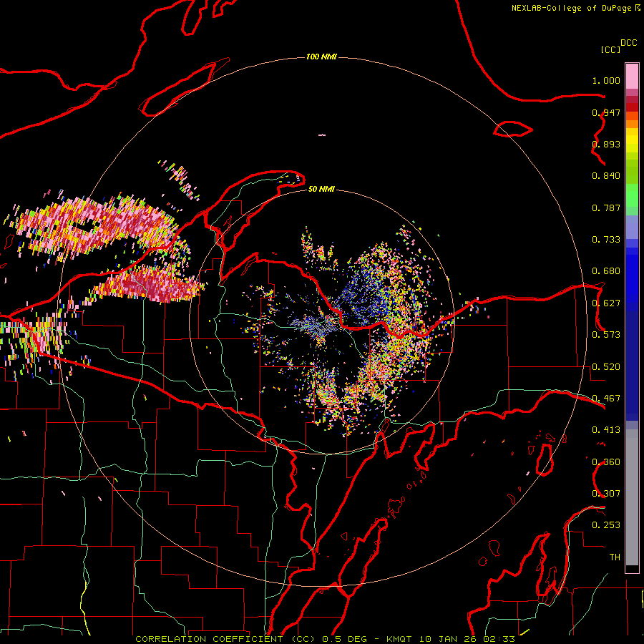Select the 0.253 color scale value

(x=606, y=525)
